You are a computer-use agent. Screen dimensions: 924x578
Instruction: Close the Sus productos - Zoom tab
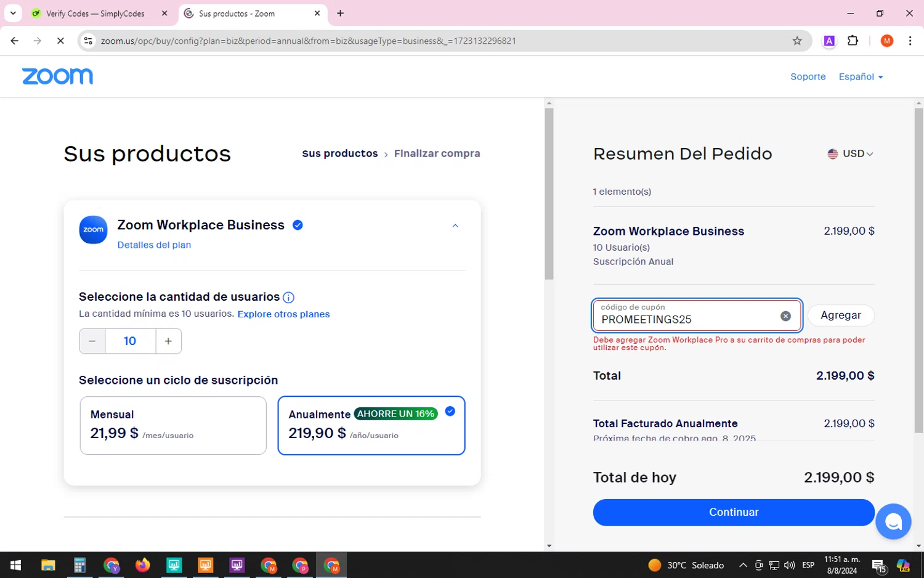[317, 13]
